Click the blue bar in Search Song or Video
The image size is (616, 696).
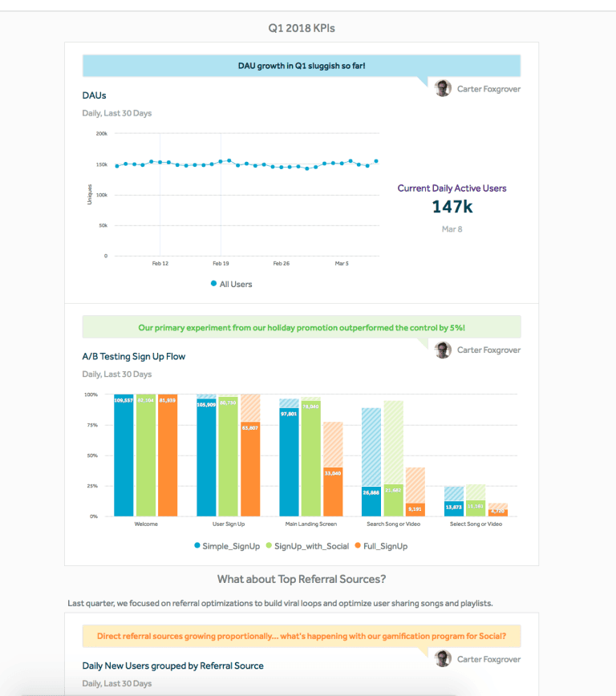(x=371, y=501)
